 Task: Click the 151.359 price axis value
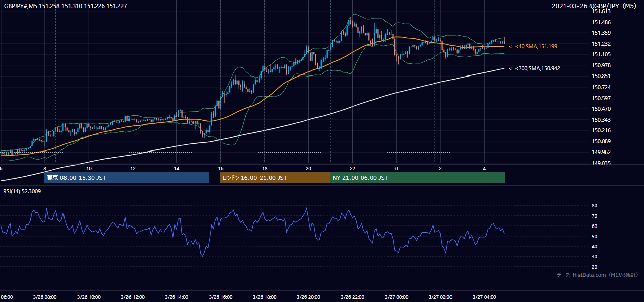click(601, 33)
